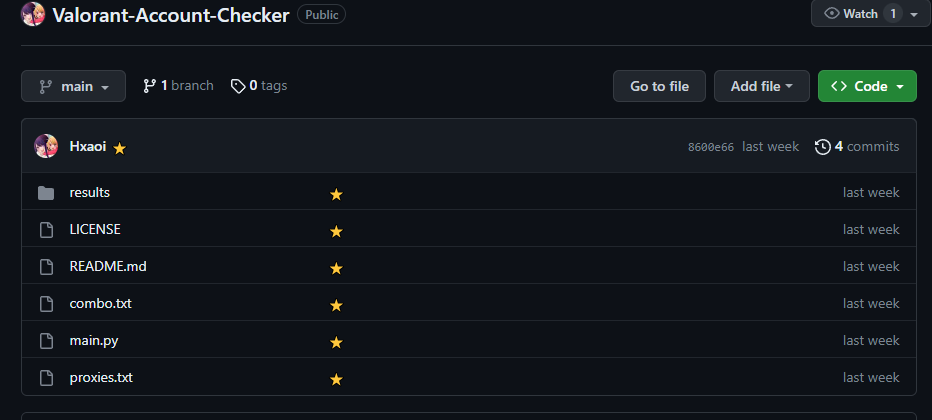View the 1 branch link
This screenshot has height=420, width=932.
178,86
